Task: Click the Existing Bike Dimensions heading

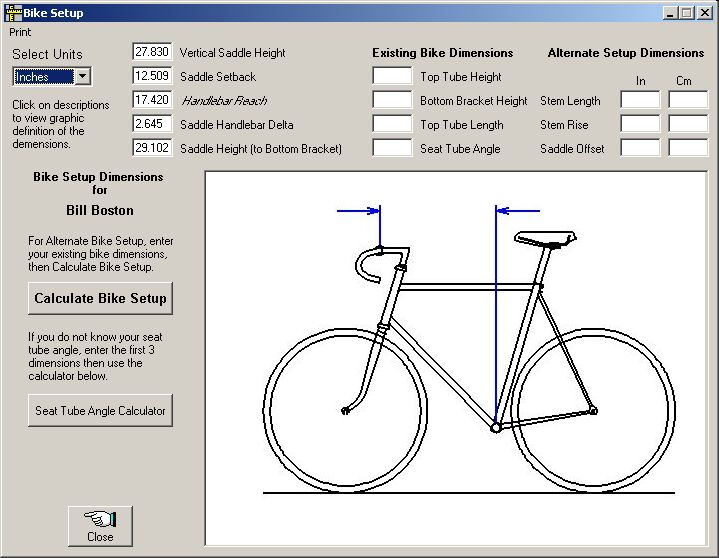Action: [442, 53]
